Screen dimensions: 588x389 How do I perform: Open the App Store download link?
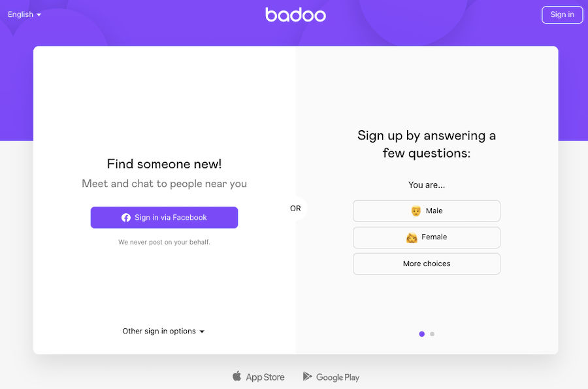tap(259, 377)
